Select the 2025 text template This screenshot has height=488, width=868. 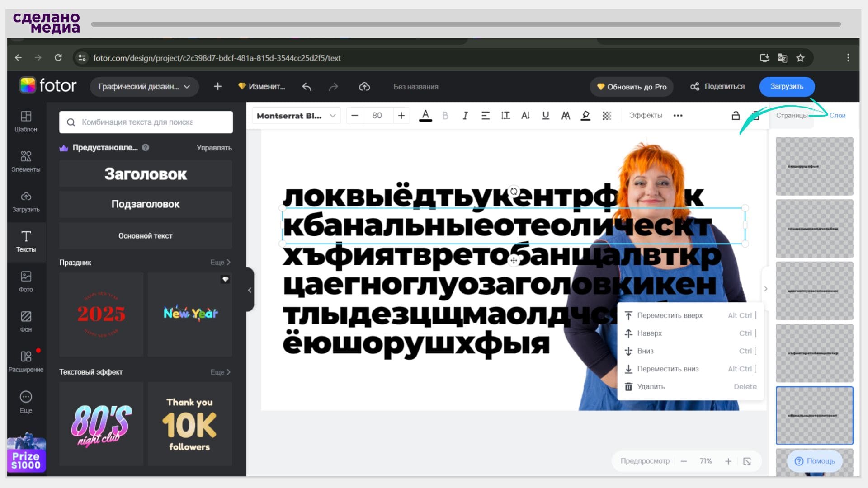click(x=101, y=314)
